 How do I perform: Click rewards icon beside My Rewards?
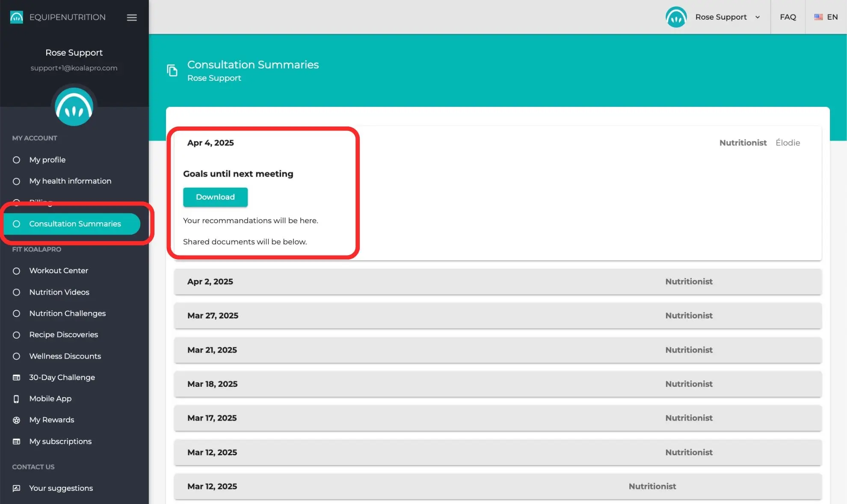[16, 420]
